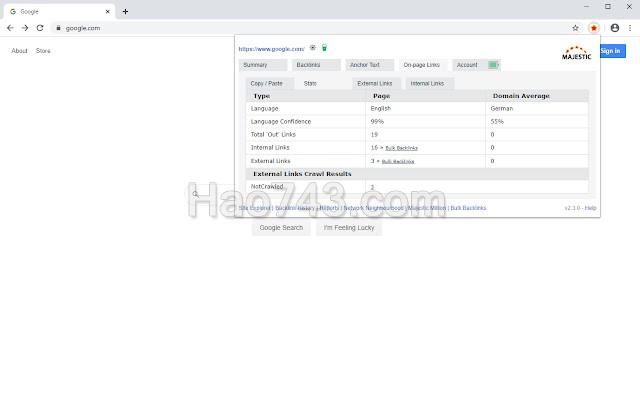Click the 55% domain confidence value

[x=497, y=122]
